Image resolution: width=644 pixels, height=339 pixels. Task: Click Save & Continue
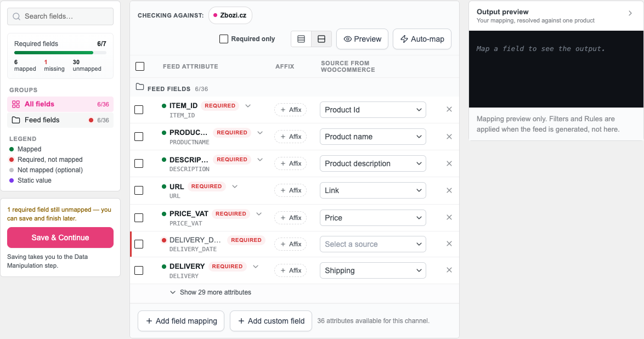pyautogui.click(x=60, y=238)
